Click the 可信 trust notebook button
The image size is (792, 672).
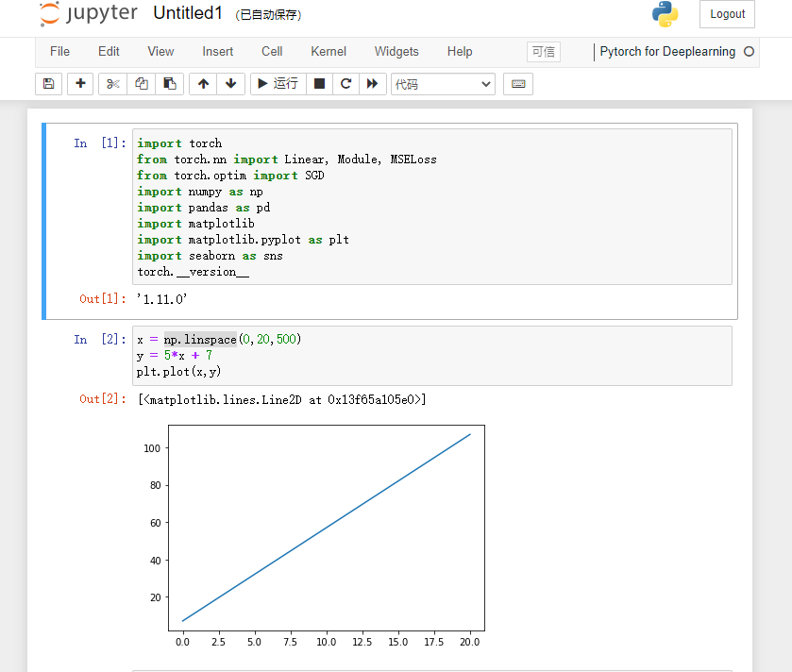(x=543, y=52)
